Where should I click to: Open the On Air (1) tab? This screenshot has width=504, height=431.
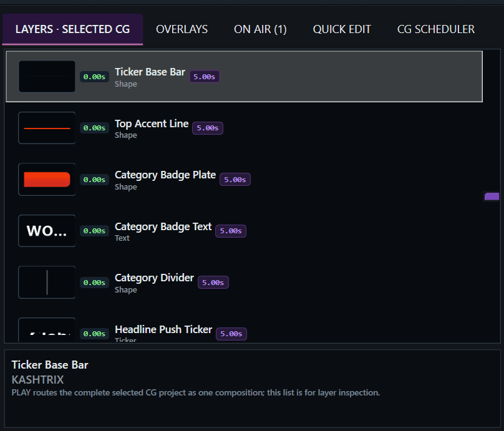click(260, 29)
